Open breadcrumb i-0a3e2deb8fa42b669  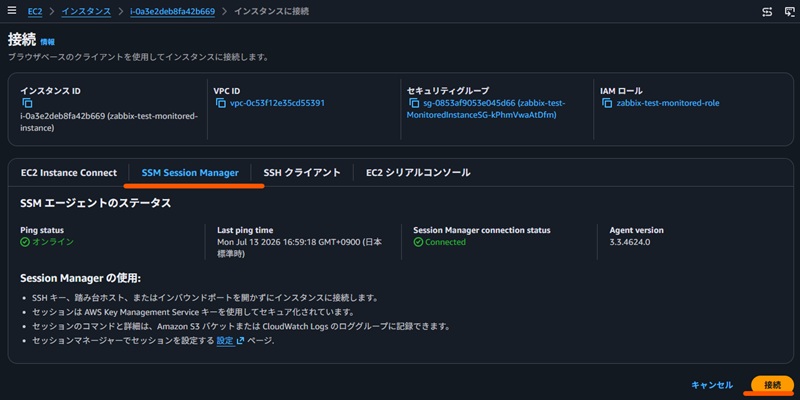tap(172, 11)
